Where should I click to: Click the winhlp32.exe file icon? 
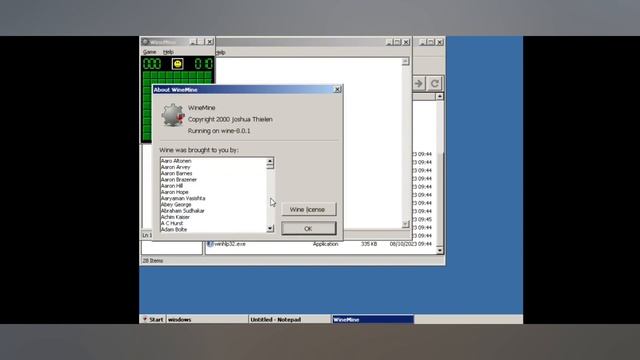click(x=210, y=244)
